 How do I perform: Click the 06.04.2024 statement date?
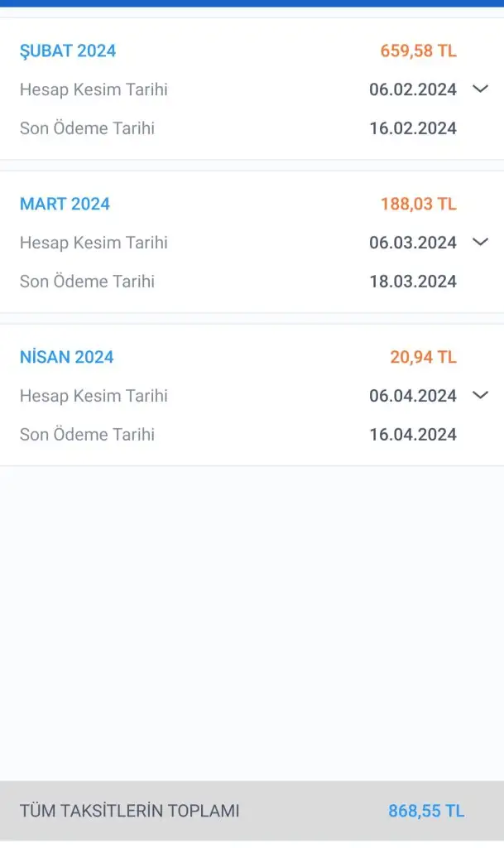click(412, 397)
